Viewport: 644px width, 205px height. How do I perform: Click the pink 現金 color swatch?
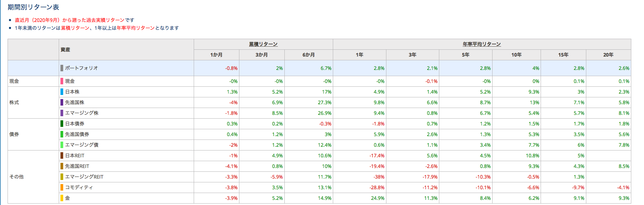coord(62,81)
